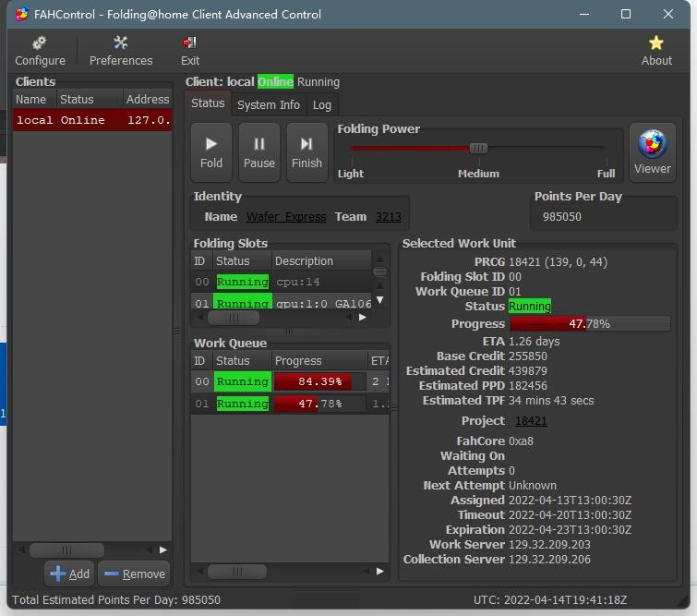The height and width of the screenshot is (616, 697).
Task: Open the Team 3213 link
Action: (388, 217)
